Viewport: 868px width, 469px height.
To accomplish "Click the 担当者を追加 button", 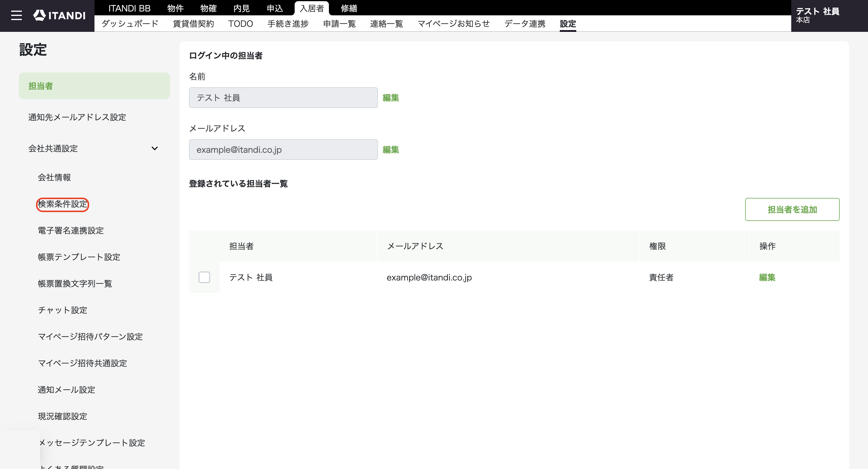I will click(x=792, y=209).
